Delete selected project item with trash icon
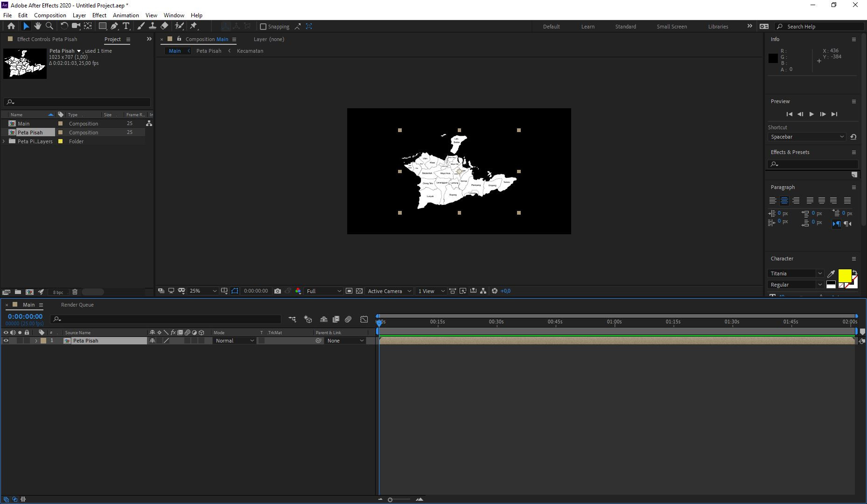 coord(75,292)
